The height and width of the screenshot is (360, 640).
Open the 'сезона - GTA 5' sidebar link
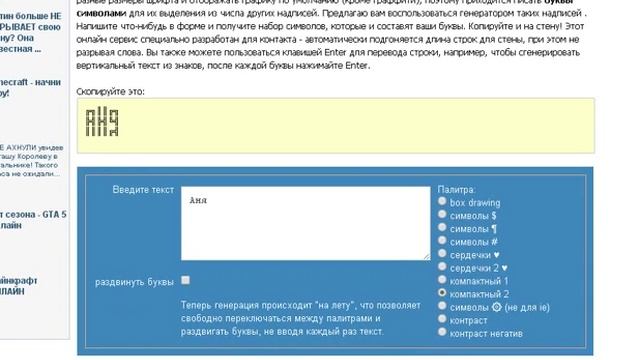pos(33,220)
